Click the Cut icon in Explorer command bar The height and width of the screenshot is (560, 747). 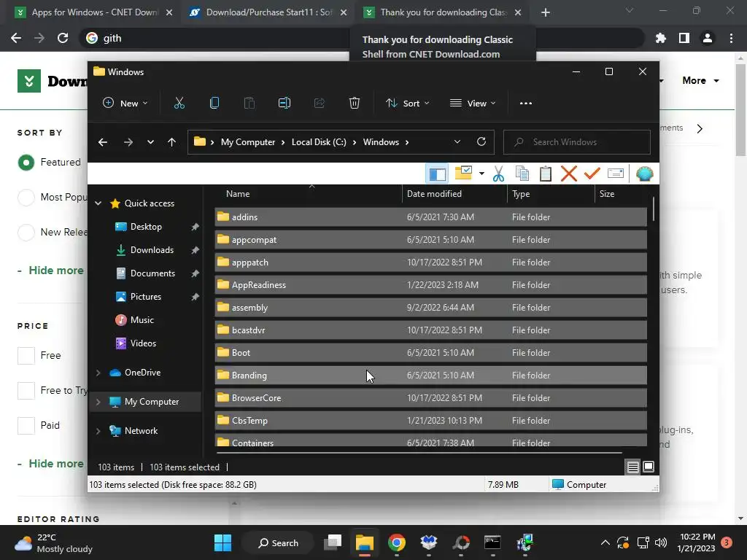pos(179,103)
